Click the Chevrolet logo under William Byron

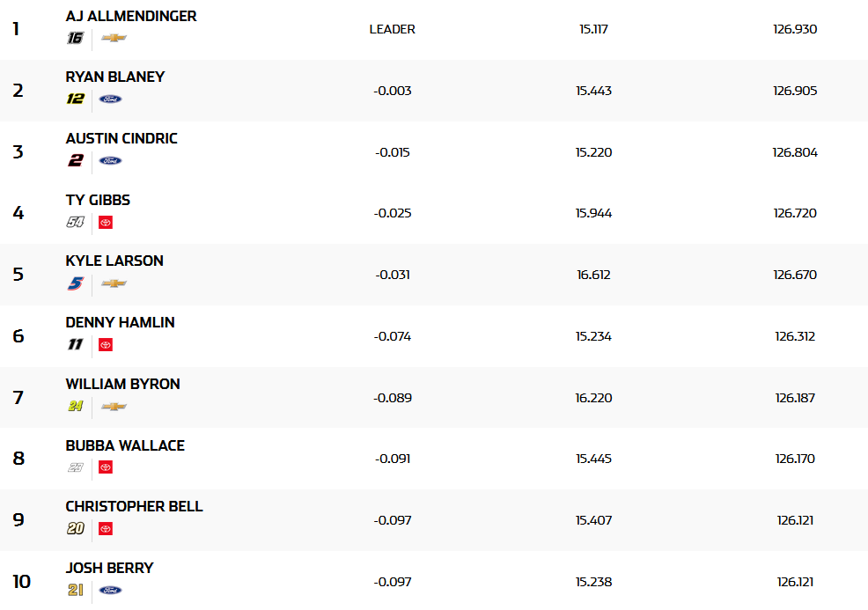[114, 407]
